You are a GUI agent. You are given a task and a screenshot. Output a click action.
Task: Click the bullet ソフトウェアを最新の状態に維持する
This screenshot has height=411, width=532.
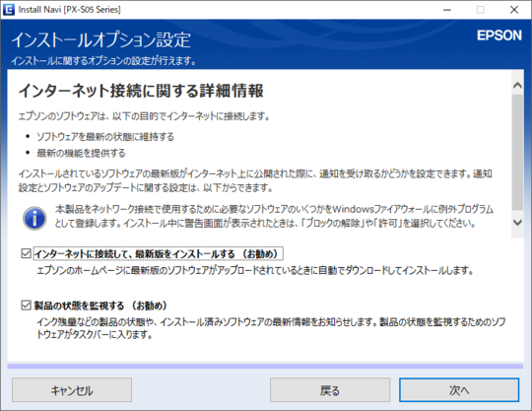pyautogui.click(x=105, y=137)
